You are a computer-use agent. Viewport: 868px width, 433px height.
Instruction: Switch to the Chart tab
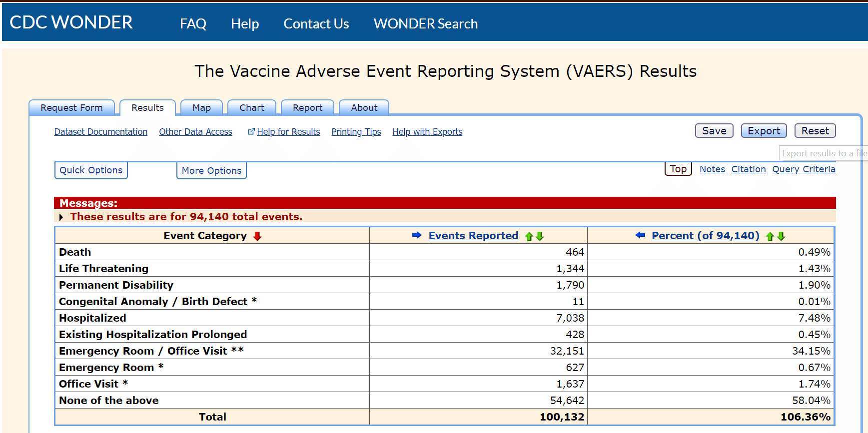(252, 108)
